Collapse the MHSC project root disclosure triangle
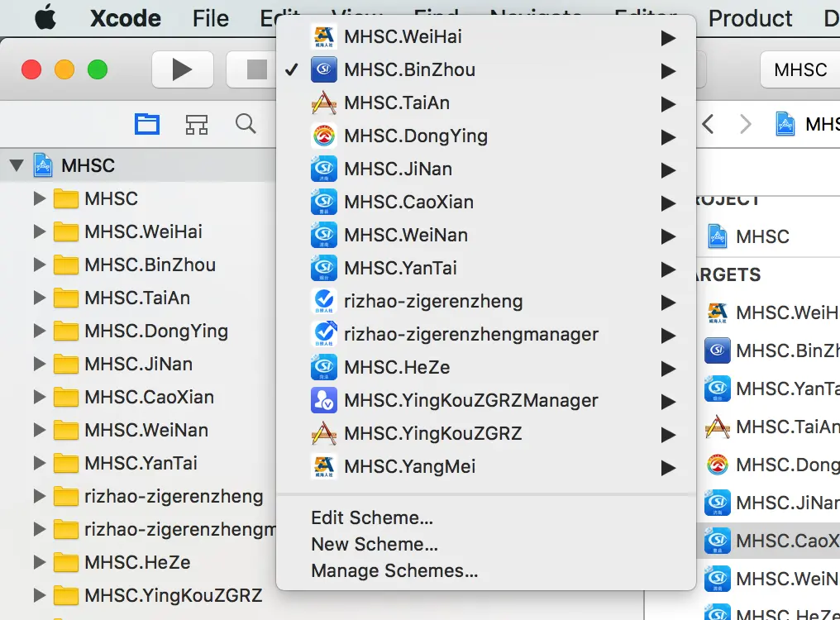The width and height of the screenshot is (840, 620). click(x=17, y=165)
